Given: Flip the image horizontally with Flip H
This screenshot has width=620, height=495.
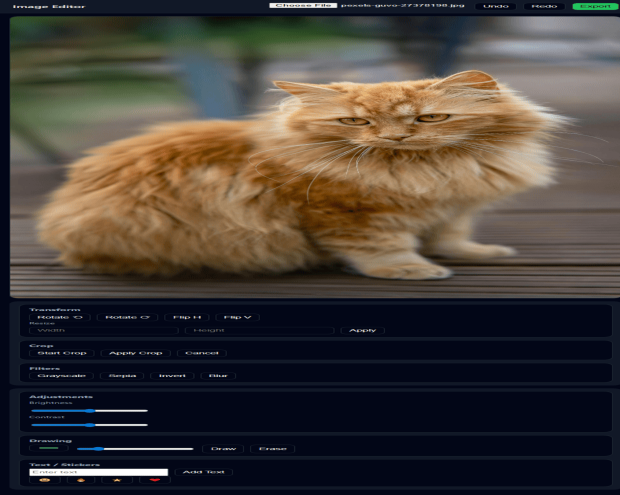Looking at the screenshot, I should click(186, 317).
